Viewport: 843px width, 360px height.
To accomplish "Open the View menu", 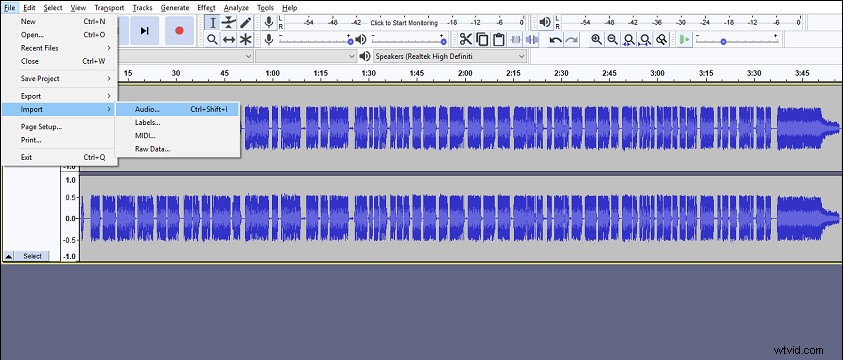I will tap(78, 8).
